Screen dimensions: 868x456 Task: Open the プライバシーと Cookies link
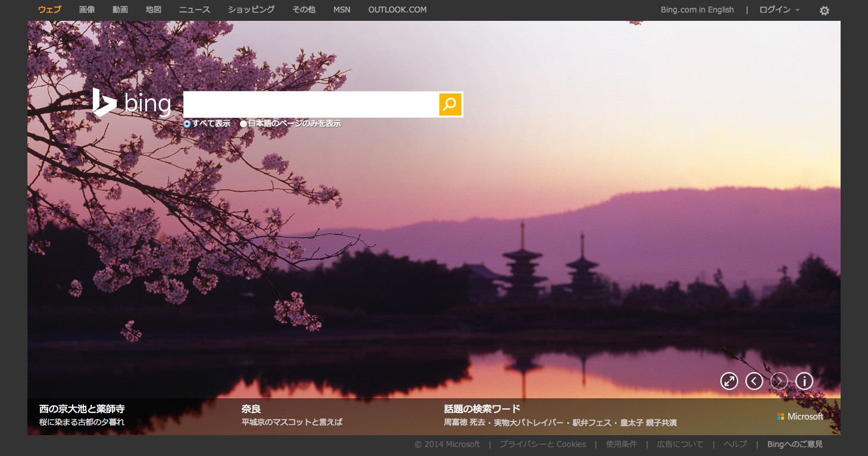click(542, 444)
